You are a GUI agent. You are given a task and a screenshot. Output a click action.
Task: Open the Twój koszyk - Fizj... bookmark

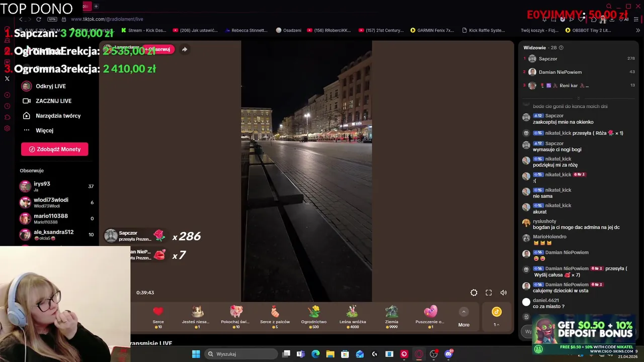[x=539, y=30]
